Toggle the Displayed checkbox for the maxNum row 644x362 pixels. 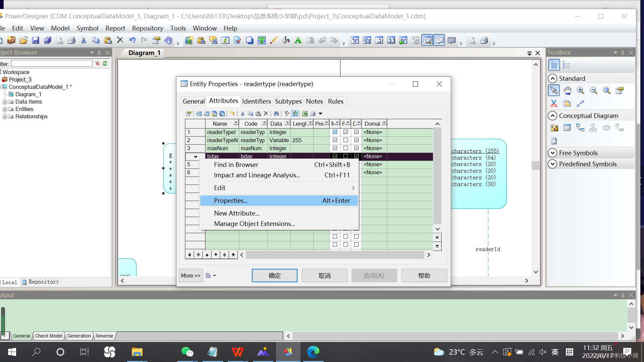click(x=356, y=148)
